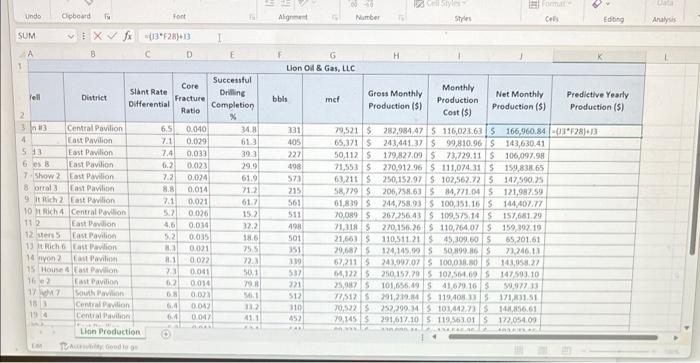Select mcf cell showing 79,521
This screenshot has height=363, width=700.
(333, 130)
